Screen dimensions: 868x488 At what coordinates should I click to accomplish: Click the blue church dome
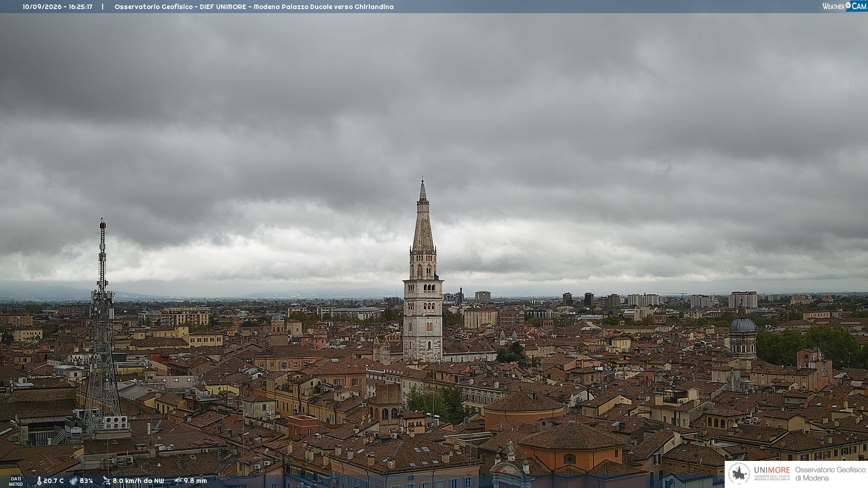(742, 325)
